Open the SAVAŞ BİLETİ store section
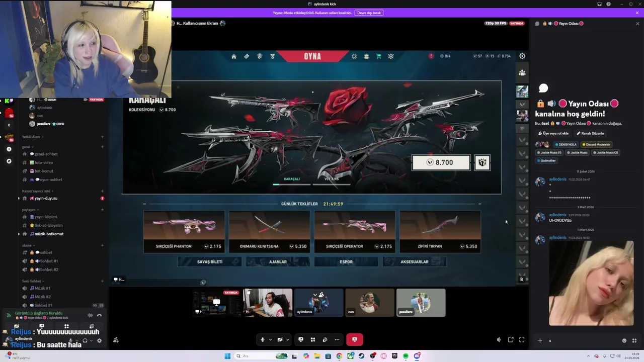 pos(209,261)
